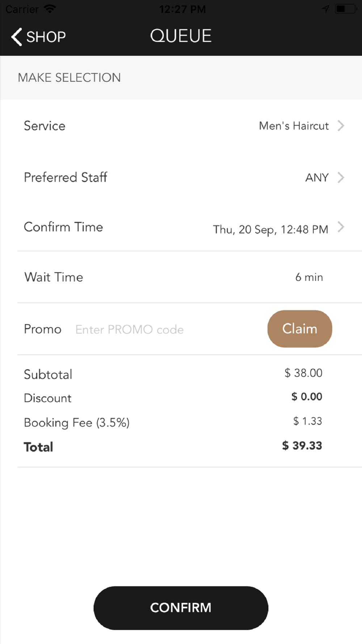This screenshot has width=362, height=644.
Task: Select the Men's Haircut value
Action: point(294,126)
